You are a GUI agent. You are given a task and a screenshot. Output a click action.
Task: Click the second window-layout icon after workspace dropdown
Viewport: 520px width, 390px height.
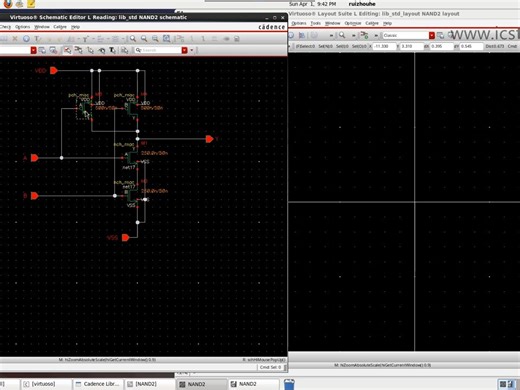tap(53, 50)
